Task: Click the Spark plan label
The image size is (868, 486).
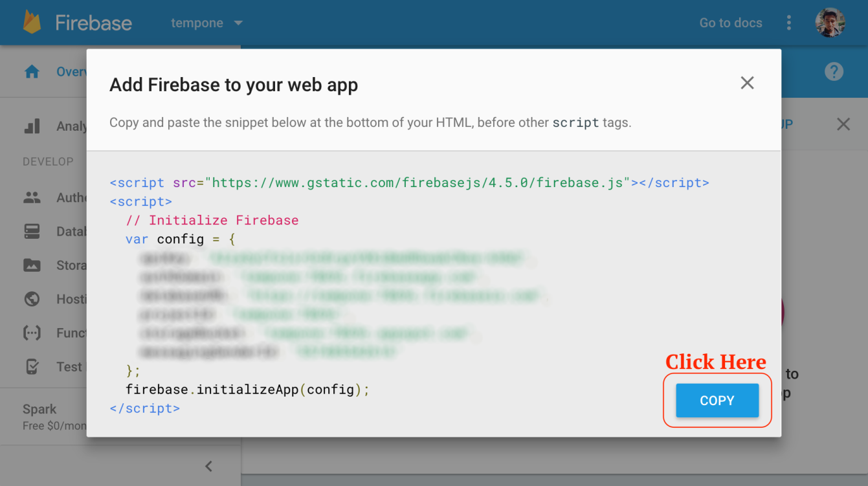Action: tap(39, 409)
